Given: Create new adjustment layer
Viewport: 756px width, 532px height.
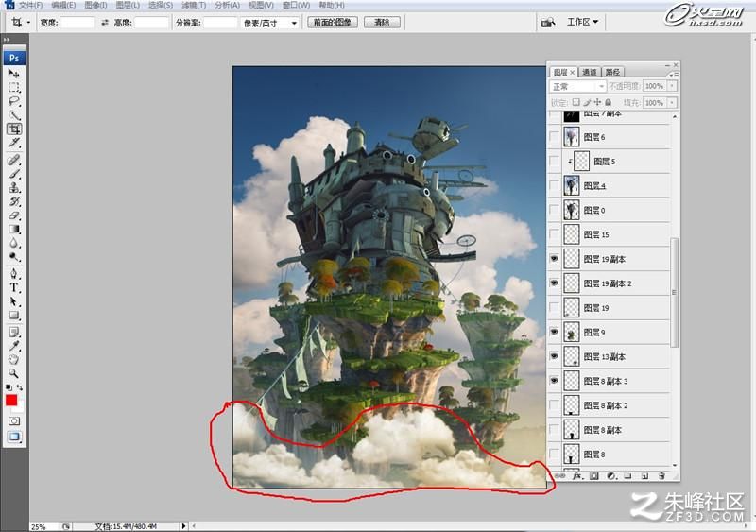Looking at the screenshot, I should coord(610,476).
